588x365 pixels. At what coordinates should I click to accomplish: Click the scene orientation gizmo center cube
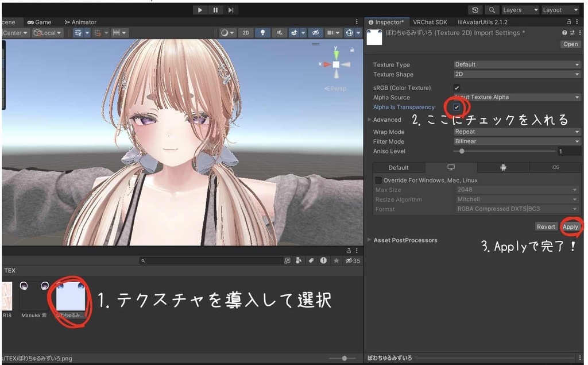click(336, 64)
